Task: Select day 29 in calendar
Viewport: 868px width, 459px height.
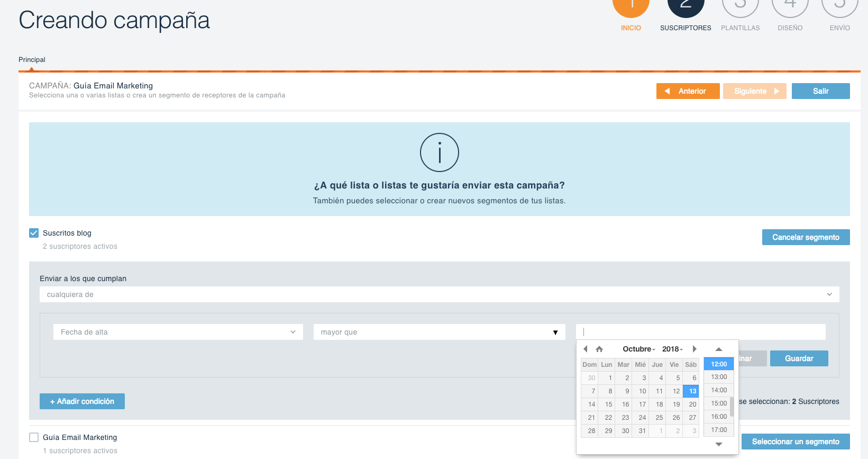Action: [607, 431]
